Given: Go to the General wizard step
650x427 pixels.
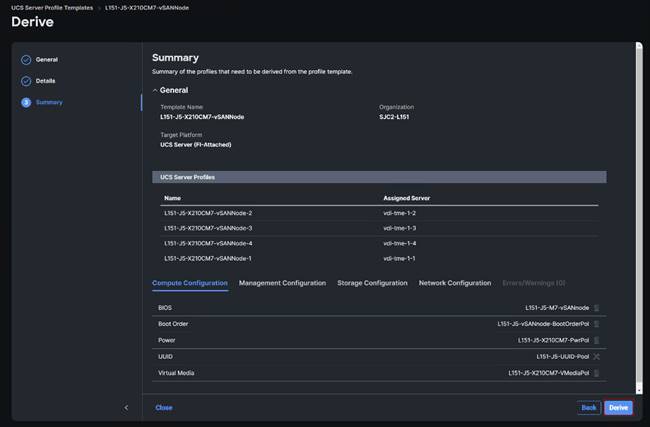Looking at the screenshot, I should tap(47, 60).
